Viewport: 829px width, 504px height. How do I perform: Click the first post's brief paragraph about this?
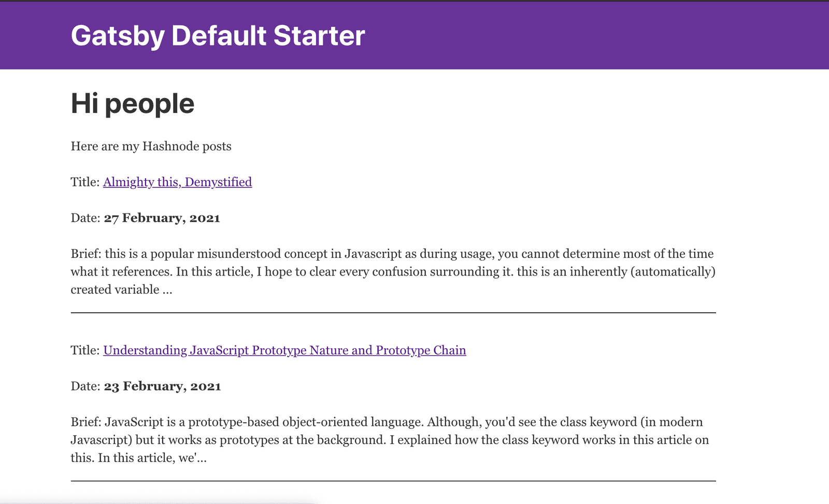tap(393, 272)
